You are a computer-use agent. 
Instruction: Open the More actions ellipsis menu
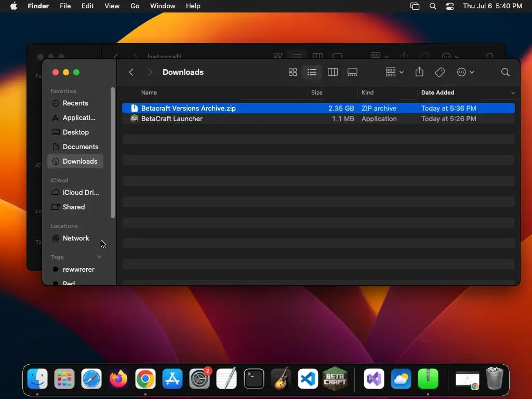click(x=465, y=72)
